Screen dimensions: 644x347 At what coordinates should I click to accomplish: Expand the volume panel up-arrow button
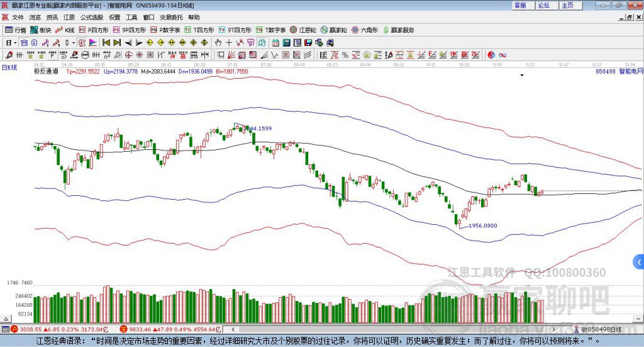click(6, 319)
